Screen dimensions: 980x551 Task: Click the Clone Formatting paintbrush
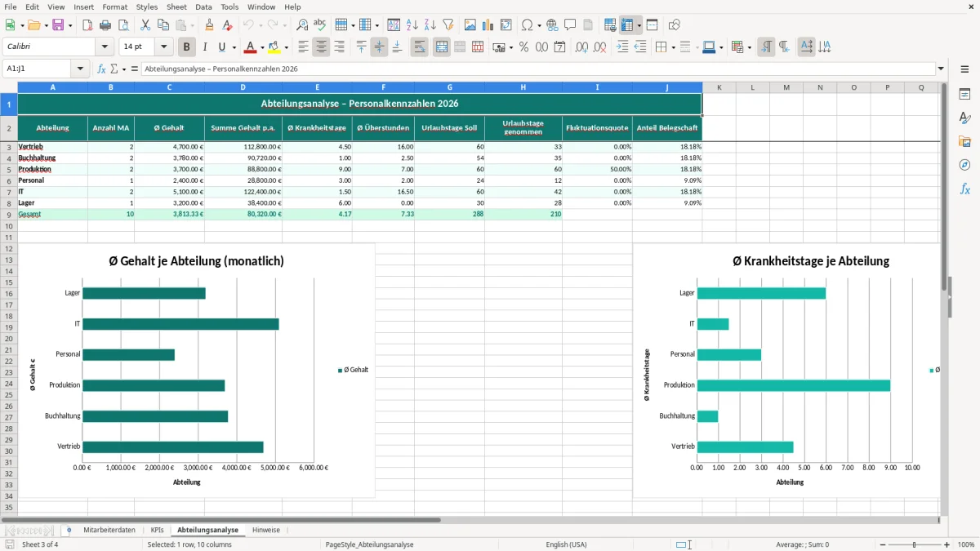point(209,25)
